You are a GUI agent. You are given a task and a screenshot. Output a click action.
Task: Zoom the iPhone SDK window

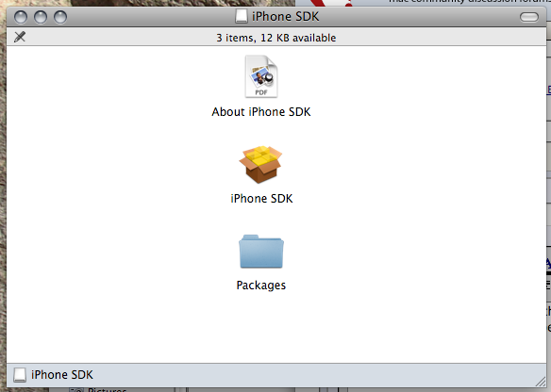60,17
